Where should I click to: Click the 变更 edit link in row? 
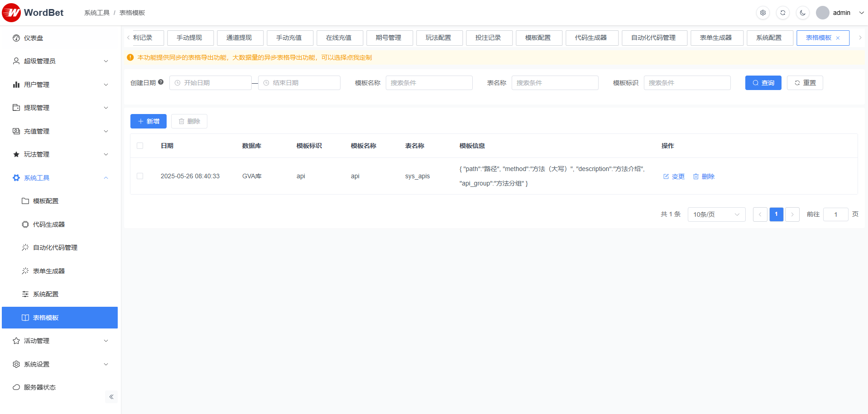674,176
